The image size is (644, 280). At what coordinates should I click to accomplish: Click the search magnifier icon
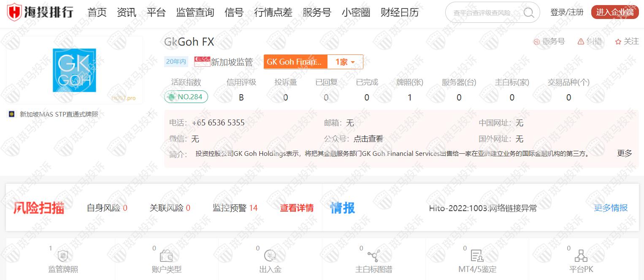pyautogui.click(x=528, y=13)
